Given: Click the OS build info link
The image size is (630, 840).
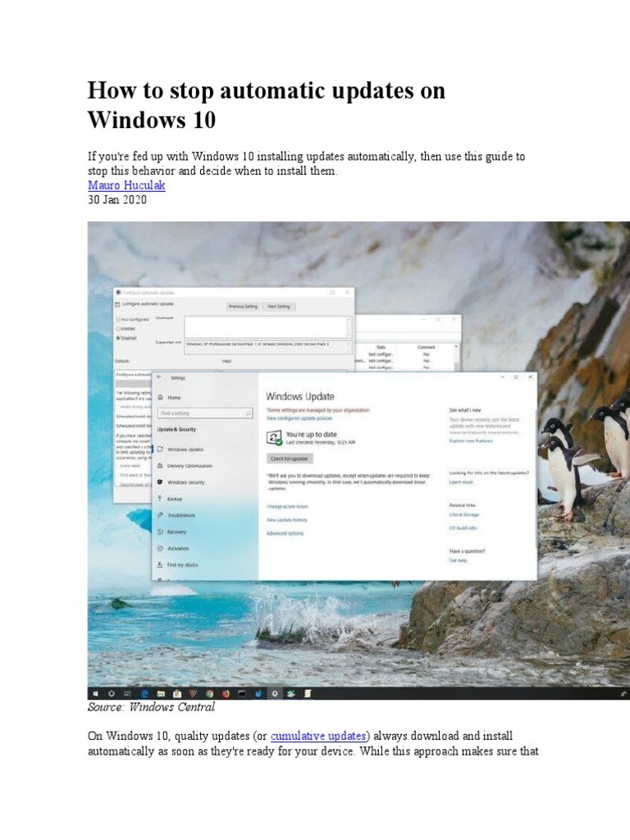Looking at the screenshot, I should pyautogui.click(x=463, y=527).
